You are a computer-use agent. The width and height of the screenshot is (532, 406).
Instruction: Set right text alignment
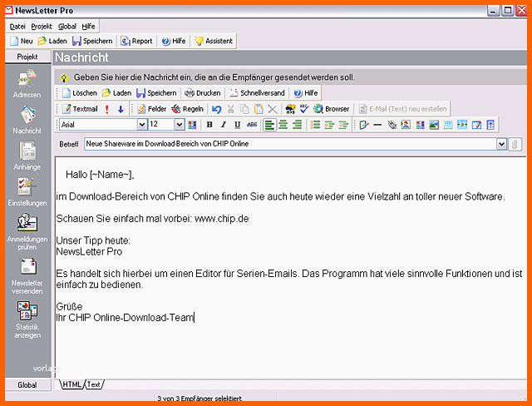[297, 125]
